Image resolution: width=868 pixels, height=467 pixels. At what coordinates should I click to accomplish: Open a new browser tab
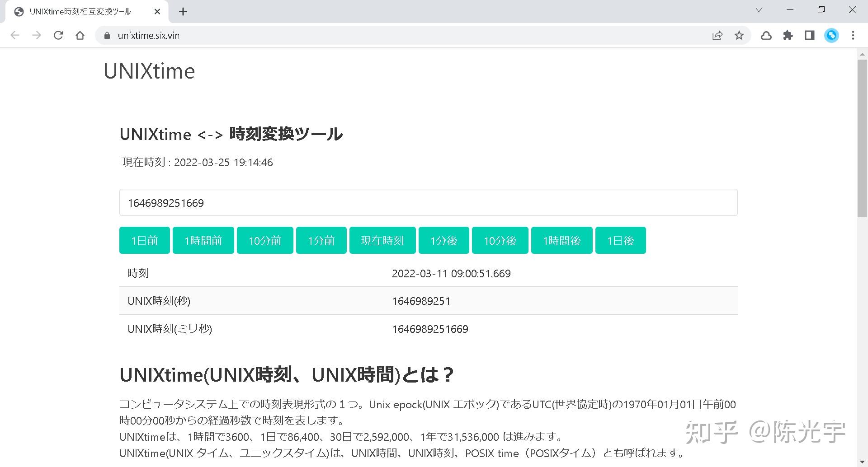coord(183,11)
